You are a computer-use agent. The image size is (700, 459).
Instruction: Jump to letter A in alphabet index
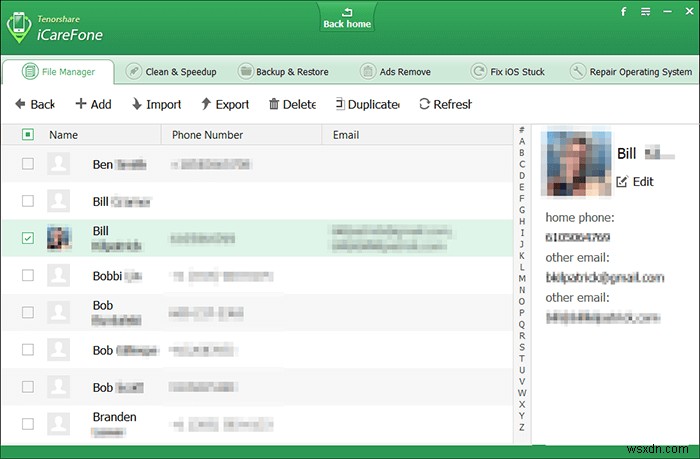[522, 141]
